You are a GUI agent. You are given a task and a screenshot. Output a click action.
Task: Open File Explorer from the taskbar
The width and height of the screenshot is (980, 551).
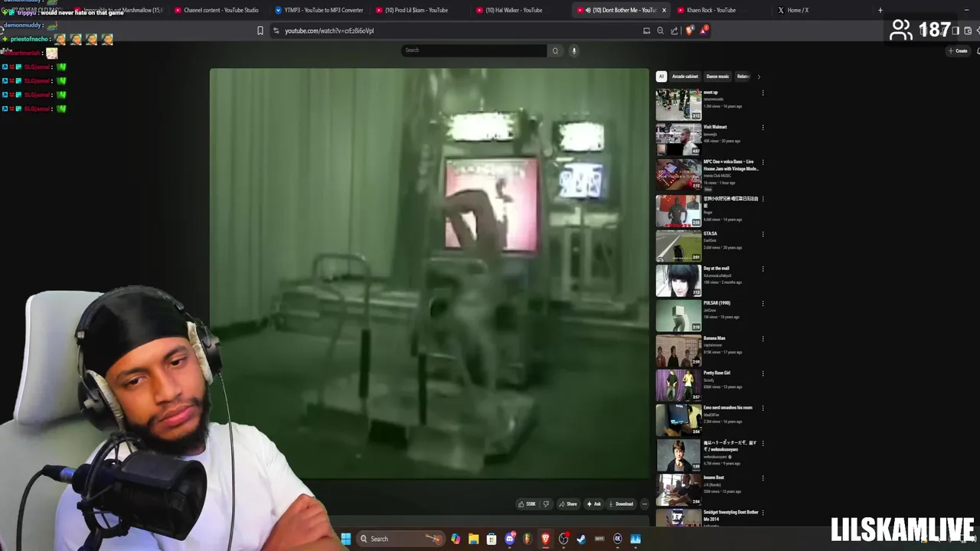(474, 539)
